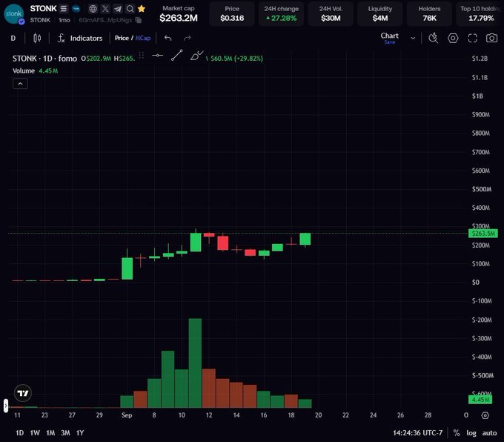Open the X (Twitter) profile icon

coord(105,9)
